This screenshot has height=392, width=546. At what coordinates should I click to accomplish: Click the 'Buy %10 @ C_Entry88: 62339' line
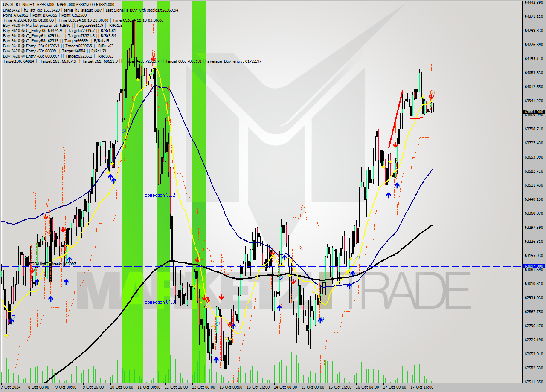point(57,40)
